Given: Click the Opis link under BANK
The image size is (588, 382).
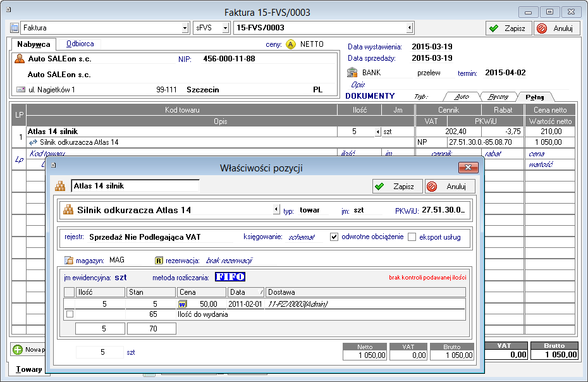Looking at the screenshot, I should [358, 85].
